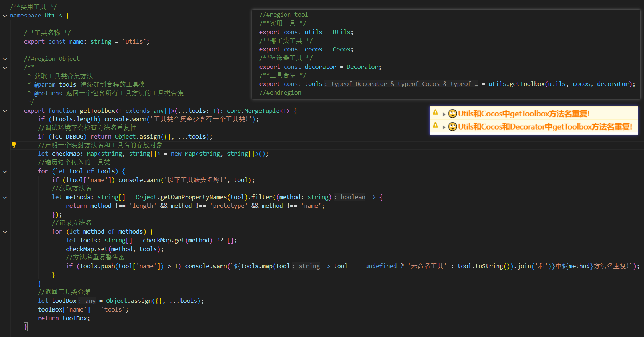Click the '//声明一个映射方法名和工具名的存放对象' comment

coord(100,146)
